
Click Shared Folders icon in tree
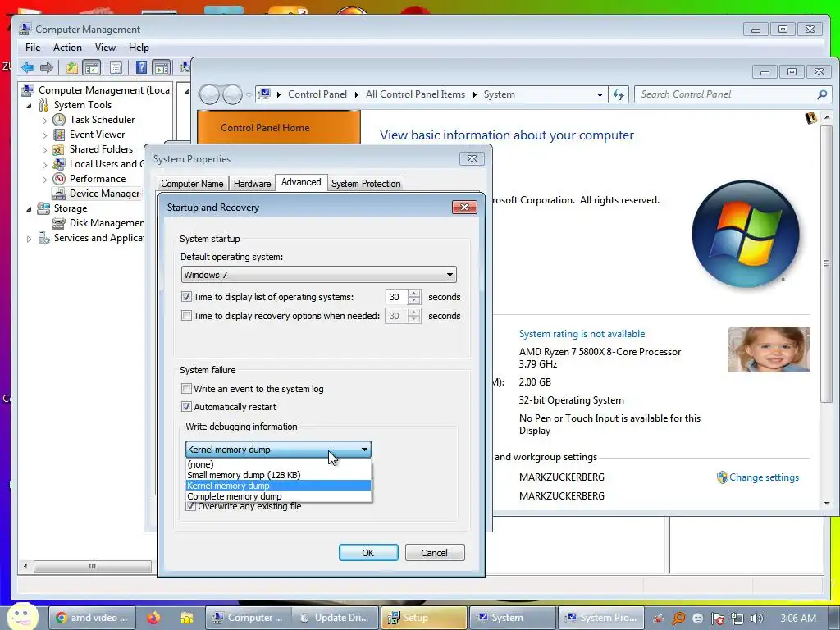click(58, 149)
